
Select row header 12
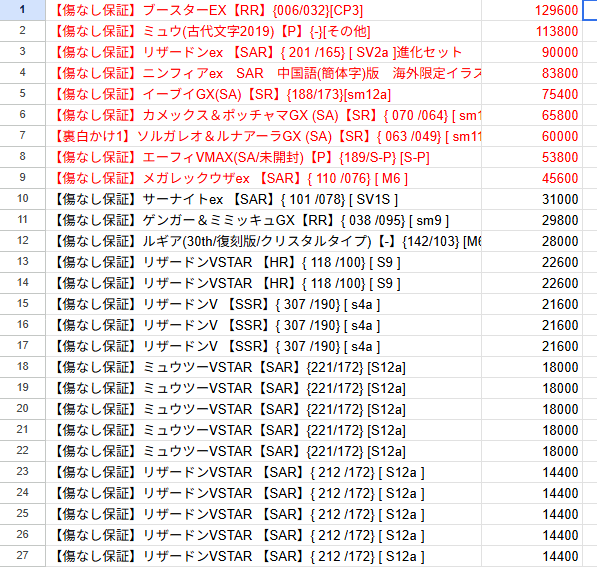22,241
